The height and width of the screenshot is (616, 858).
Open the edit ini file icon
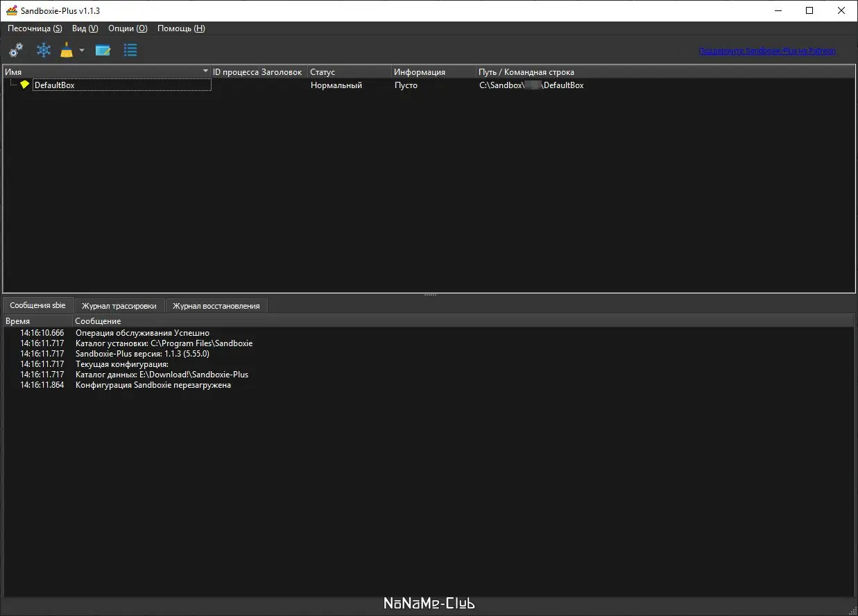[103, 50]
